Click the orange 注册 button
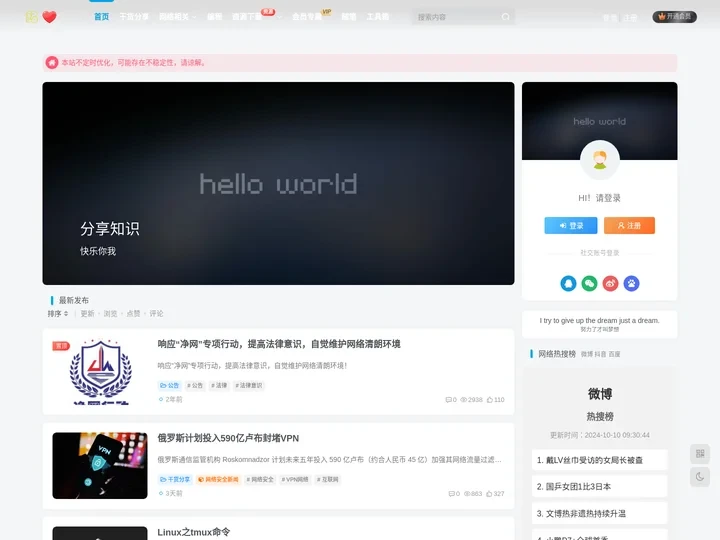Viewport: 720px width, 540px height. click(x=629, y=225)
